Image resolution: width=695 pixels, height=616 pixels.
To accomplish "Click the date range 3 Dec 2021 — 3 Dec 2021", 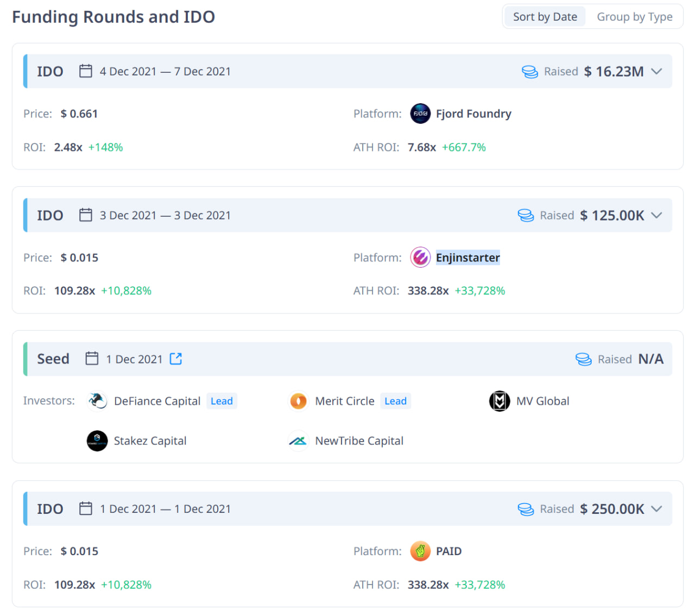I will click(165, 215).
